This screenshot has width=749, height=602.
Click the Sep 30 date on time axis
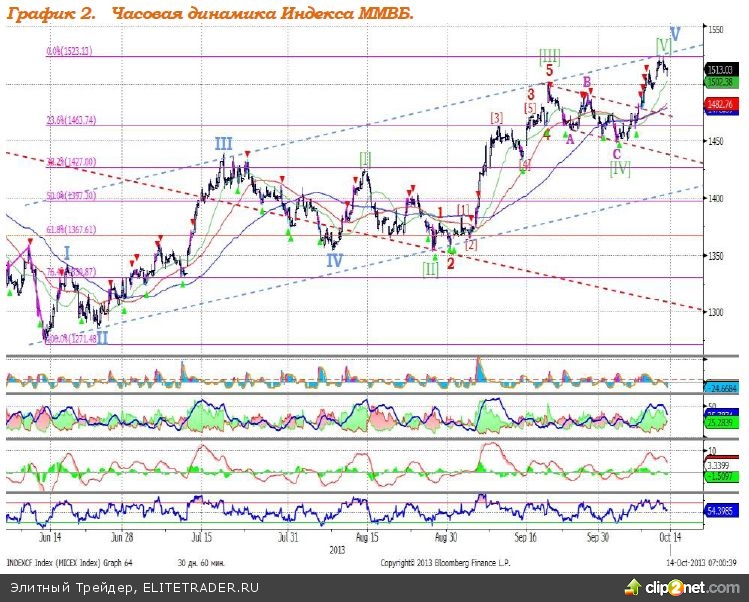(x=598, y=537)
